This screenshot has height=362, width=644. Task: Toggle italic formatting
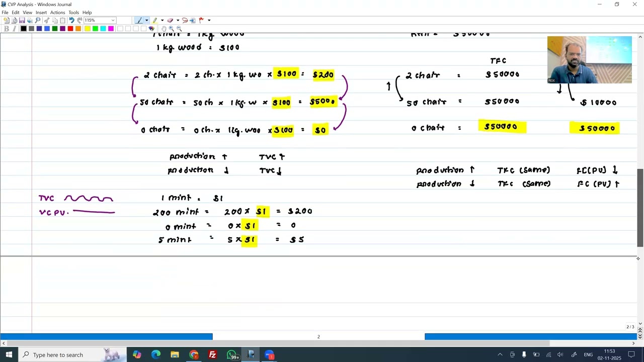tap(14, 29)
